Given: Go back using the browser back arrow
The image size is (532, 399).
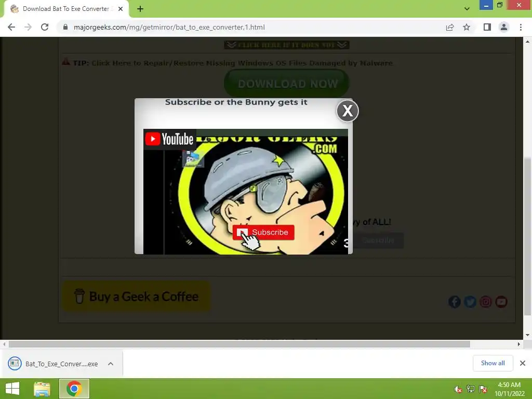Looking at the screenshot, I should pos(11,27).
